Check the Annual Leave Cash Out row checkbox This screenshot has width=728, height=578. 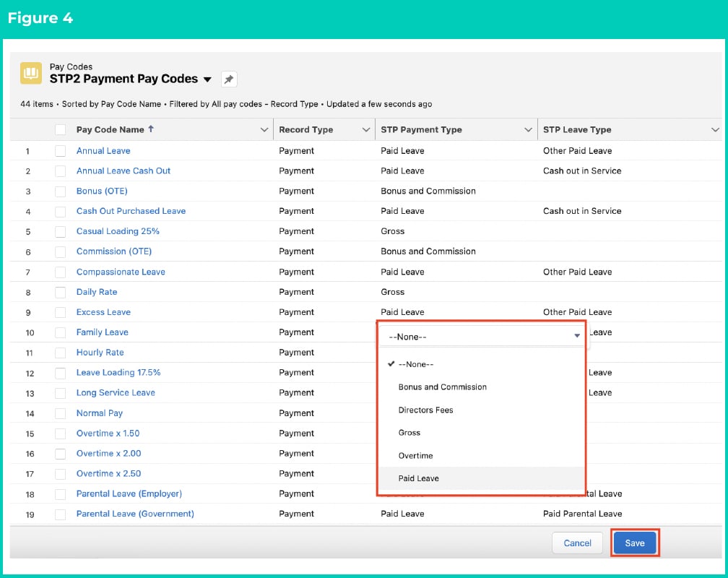[61, 171]
